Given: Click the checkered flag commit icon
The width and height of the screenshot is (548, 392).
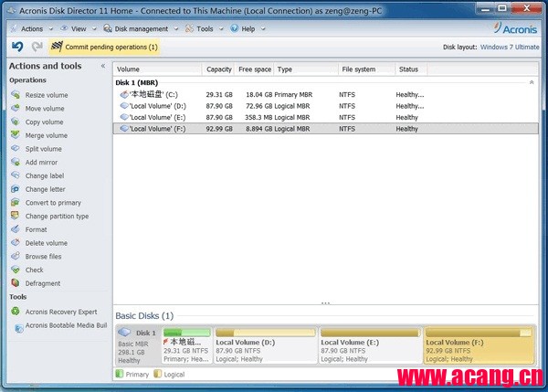Looking at the screenshot, I should coord(57,47).
